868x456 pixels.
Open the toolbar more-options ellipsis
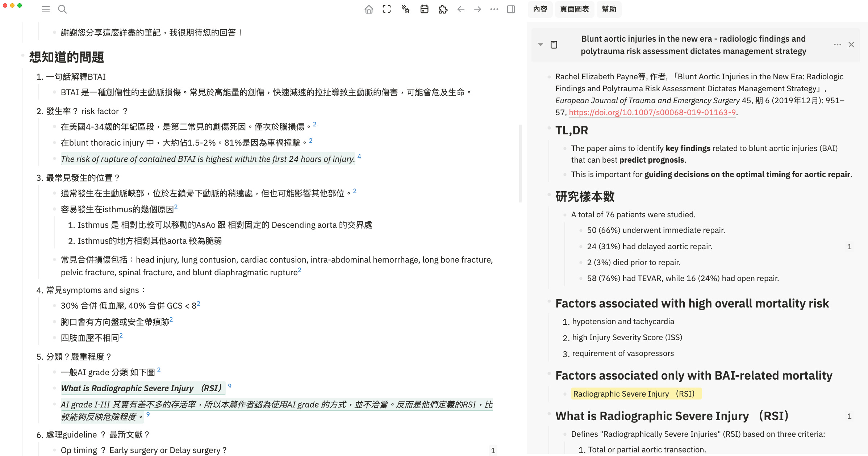point(494,9)
